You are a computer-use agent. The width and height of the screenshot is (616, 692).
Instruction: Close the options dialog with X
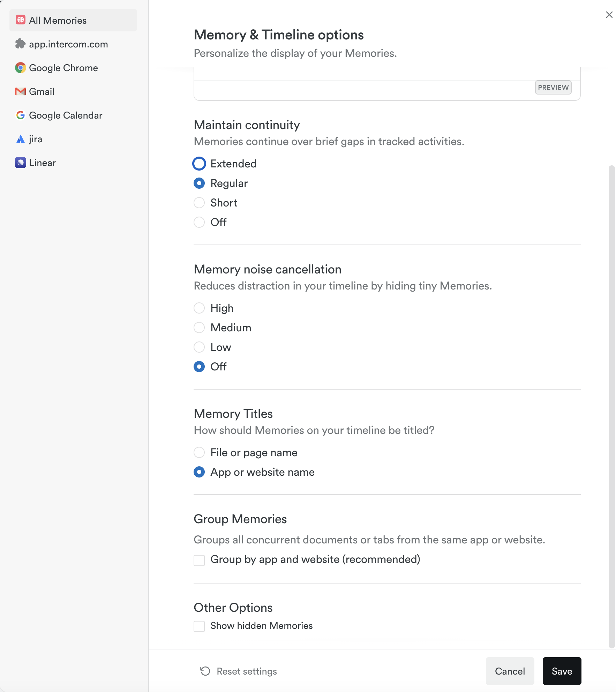click(x=609, y=15)
